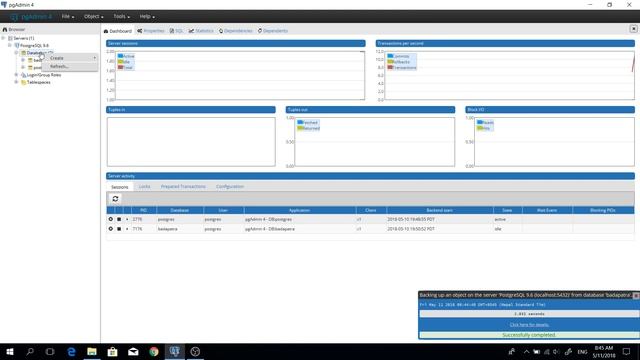Click the Active legend swatch in Server sessions
The width and height of the screenshot is (640, 360).
pyautogui.click(x=120, y=56)
